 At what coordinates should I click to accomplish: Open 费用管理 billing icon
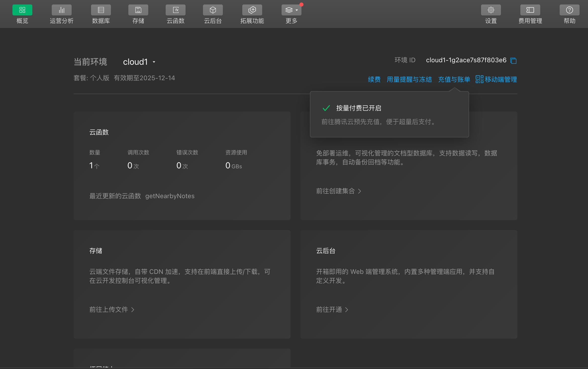pos(530,10)
